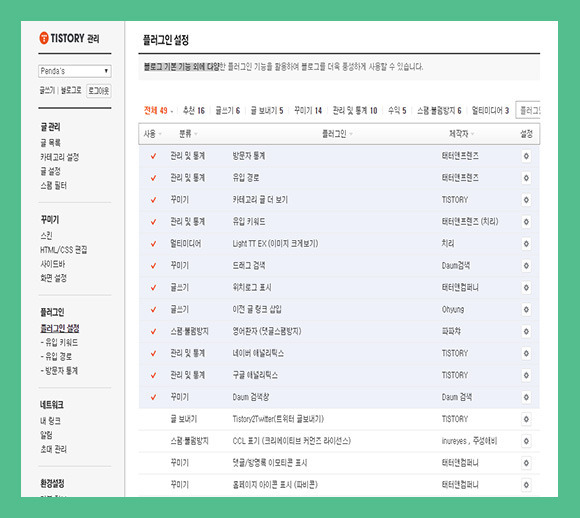Go to 초대 관리 in the sidebar
580x518 pixels.
point(53,449)
